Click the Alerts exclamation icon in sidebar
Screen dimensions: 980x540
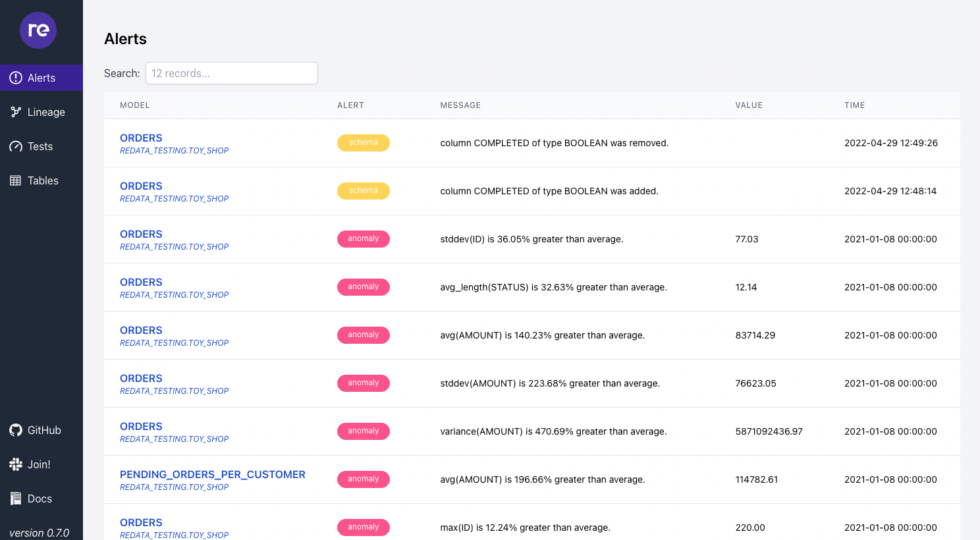click(x=16, y=78)
